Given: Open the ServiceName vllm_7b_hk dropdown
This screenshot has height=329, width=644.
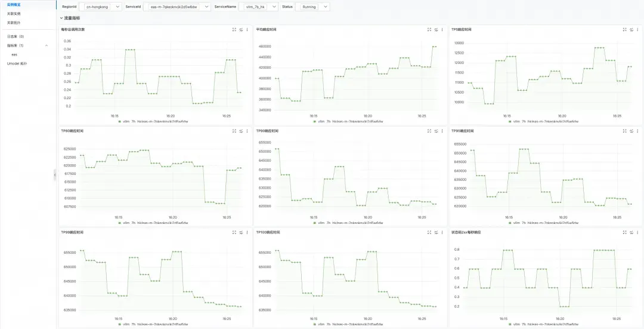Looking at the screenshot, I should click(x=258, y=7).
